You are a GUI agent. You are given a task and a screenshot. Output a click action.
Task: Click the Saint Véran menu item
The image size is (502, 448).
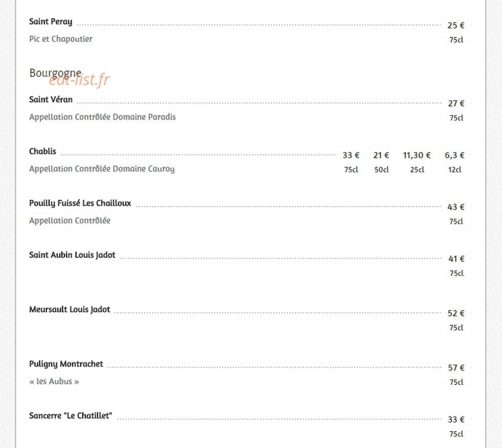pyautogui.click(x=51, y=99)
